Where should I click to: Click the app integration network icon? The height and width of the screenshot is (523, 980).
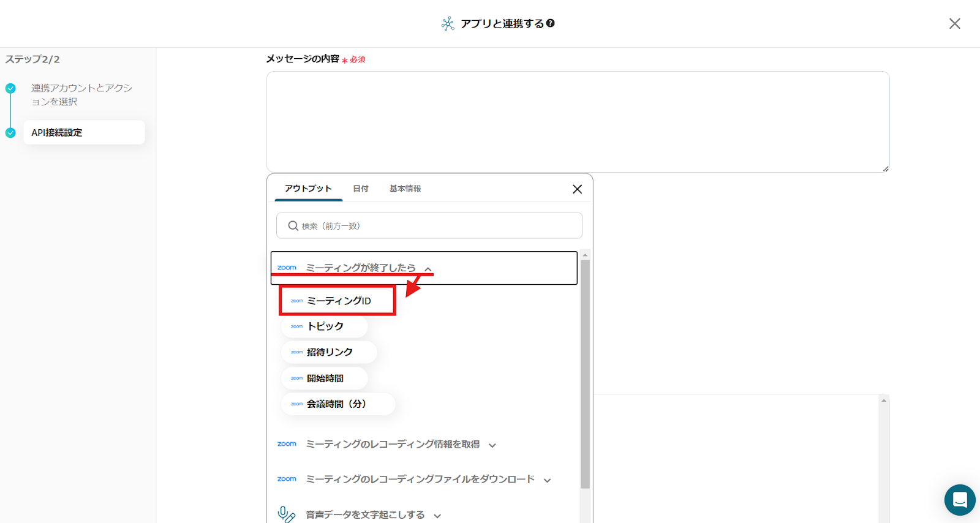448,24
